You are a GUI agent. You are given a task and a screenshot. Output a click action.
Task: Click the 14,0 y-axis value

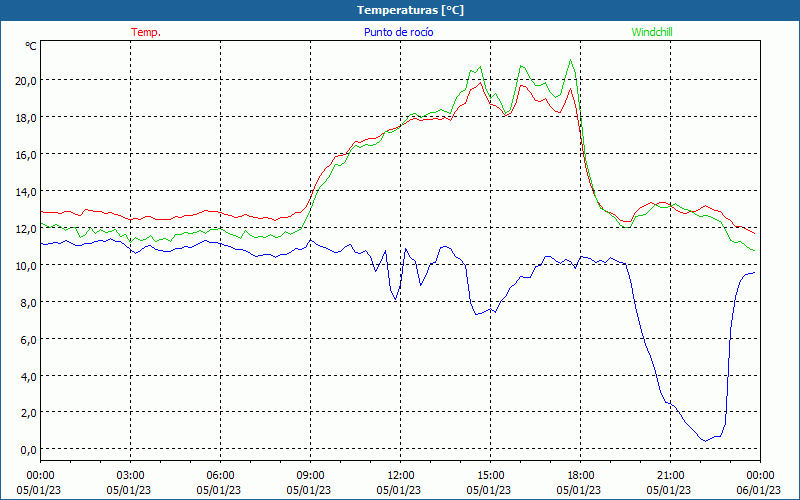(26, 191)
